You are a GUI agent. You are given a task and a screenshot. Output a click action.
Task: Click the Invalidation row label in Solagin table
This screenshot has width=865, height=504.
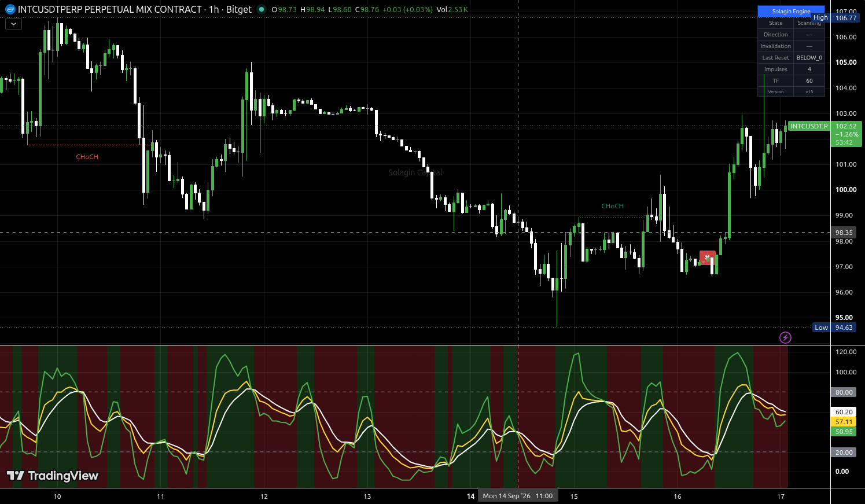[776, 46]
